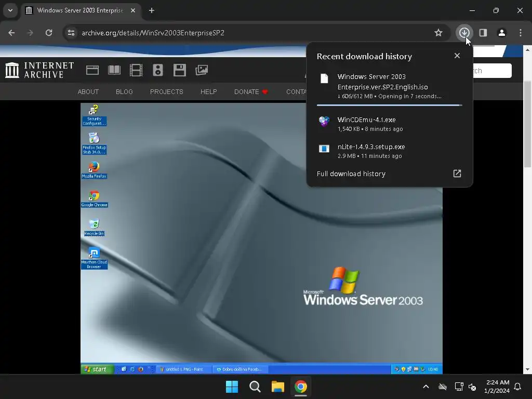Open the notifications bell icon
Viewport: 532px width, 399px height.
(x=517, y=387)
